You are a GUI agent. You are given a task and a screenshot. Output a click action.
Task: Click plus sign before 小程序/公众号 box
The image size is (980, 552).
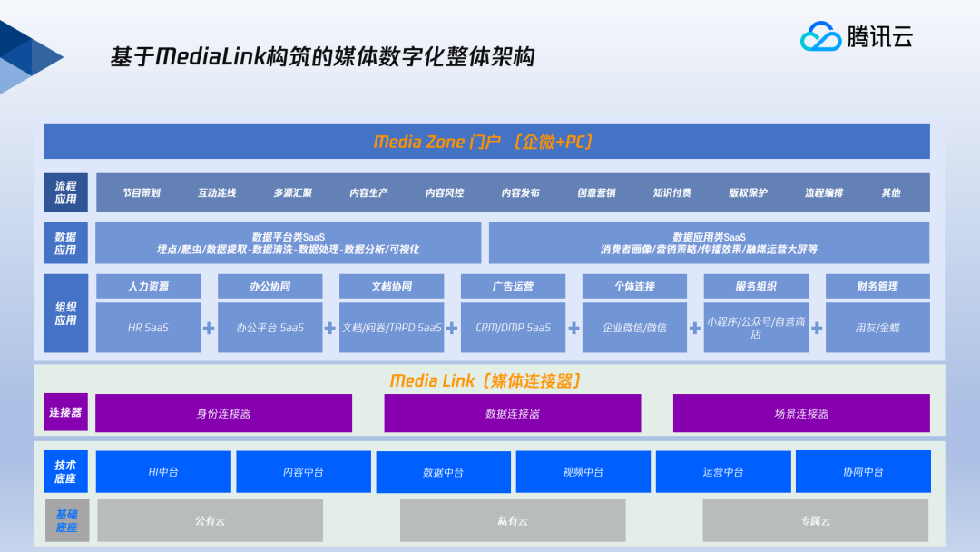(695, 328)
